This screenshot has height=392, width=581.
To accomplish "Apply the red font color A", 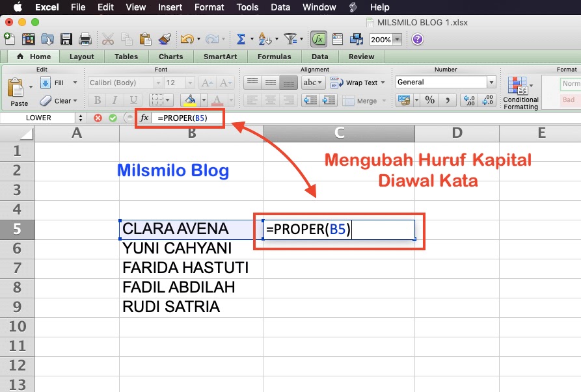I will coord(217,100).
